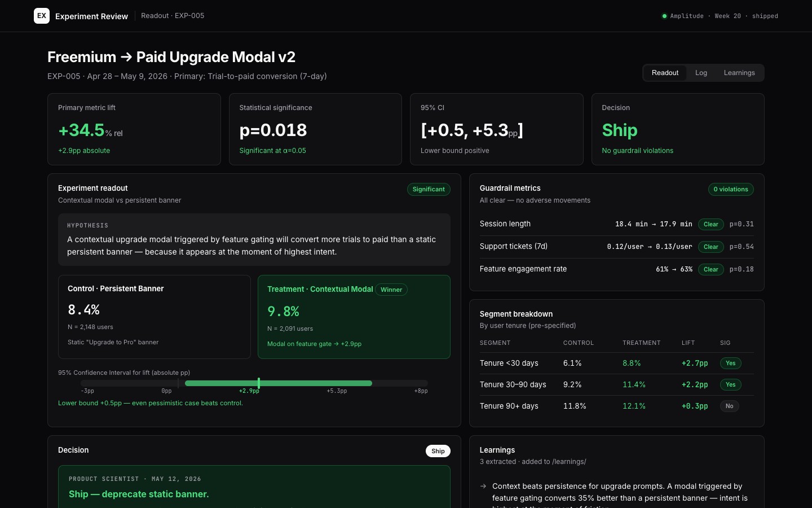Select the Readout tab
The height and width of the screenshot is (508, 812).
tap(665, 73)
